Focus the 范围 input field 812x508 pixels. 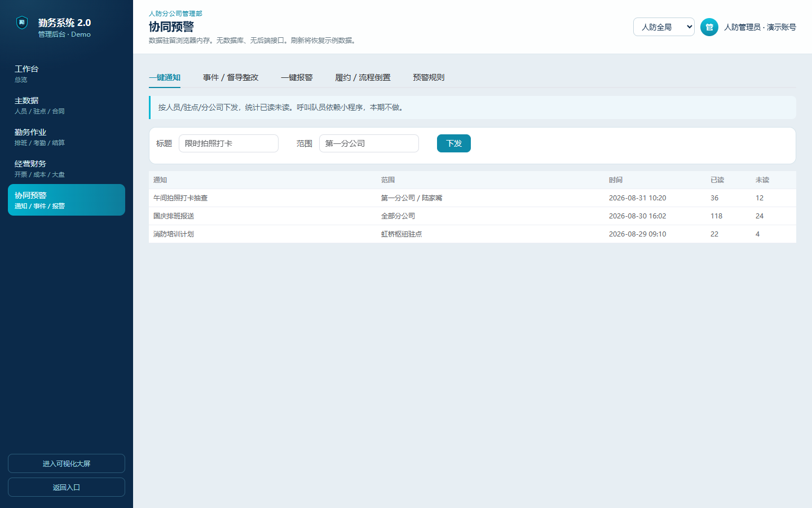369,143
